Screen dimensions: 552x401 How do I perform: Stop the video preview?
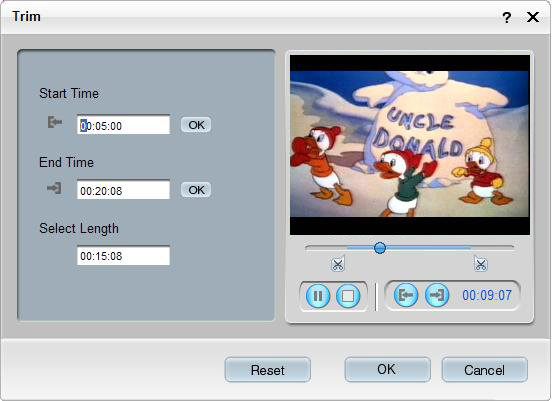point(348,296)
